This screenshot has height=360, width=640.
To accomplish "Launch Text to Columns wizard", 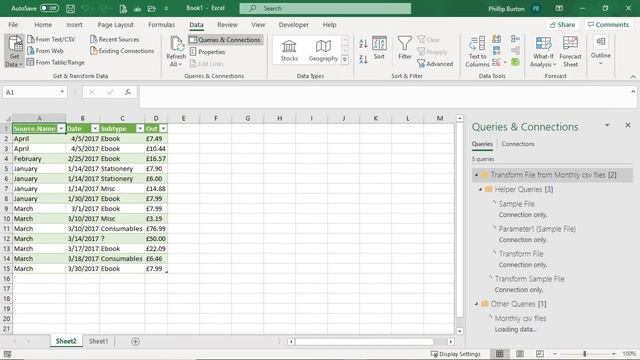I will point(477,51).
